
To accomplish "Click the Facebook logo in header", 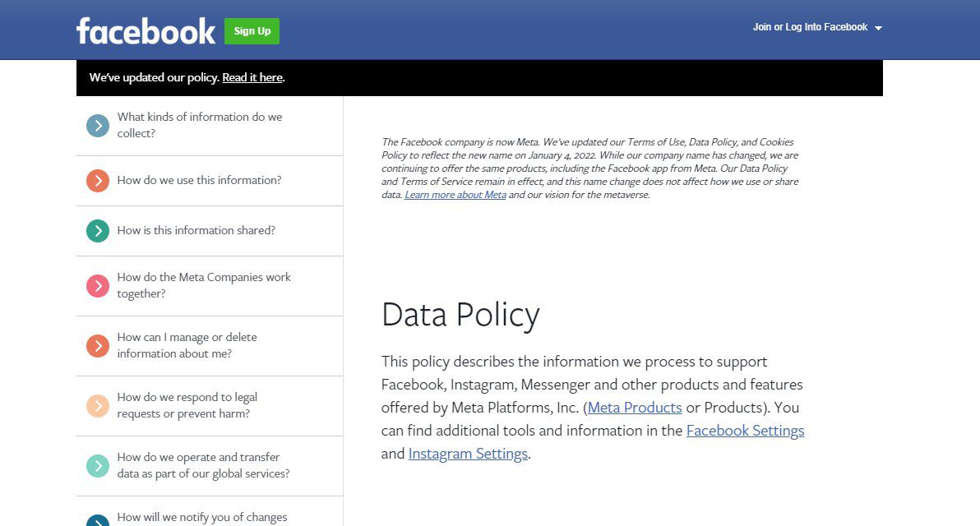I will pyautogui.click(x=146, y=31).
